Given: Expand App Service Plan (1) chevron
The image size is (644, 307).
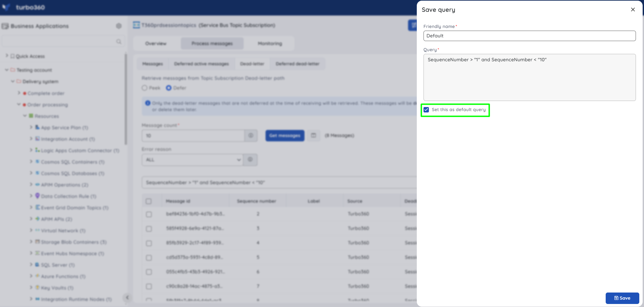Looking at the screenshot, I should tap(31, 127).
